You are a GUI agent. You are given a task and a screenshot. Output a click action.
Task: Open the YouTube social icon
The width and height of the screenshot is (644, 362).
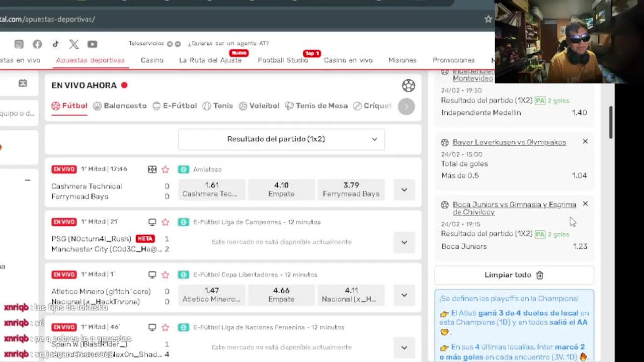(92, 44)
